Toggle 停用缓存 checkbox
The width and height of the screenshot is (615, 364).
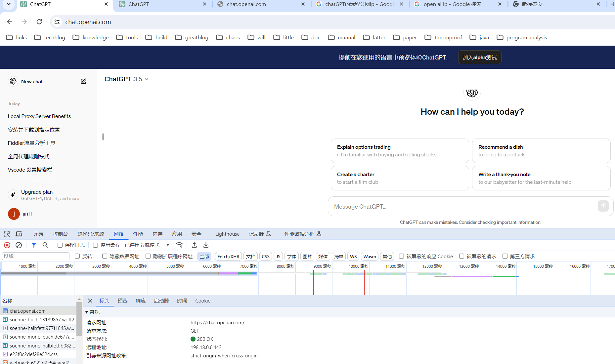coord(95,245)
